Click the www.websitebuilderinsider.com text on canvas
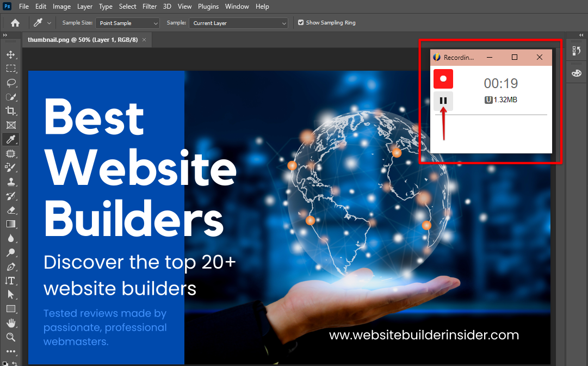This screenshot has height=366, width=588. (x=424, y=335)
